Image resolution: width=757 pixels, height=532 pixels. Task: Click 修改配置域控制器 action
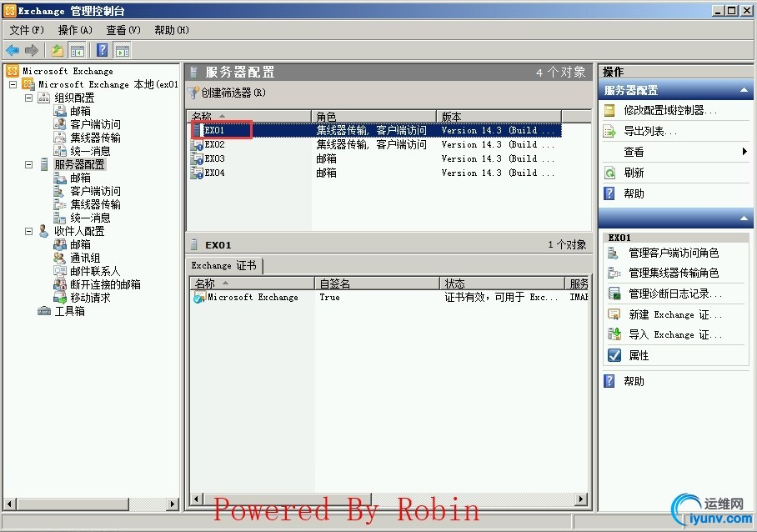point(670,111)
